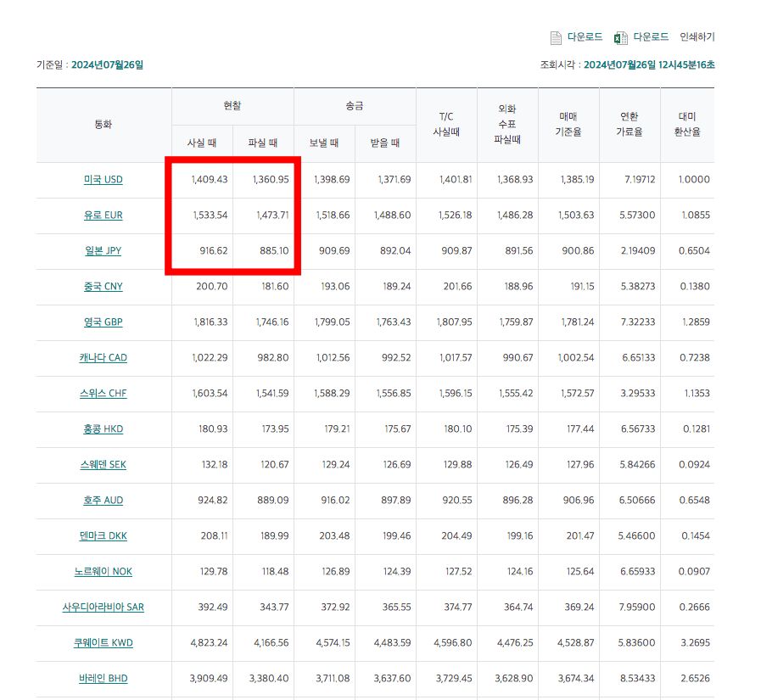Click JPY cash sell rate 885.10
Screen dimensions: 761x700
274,251
